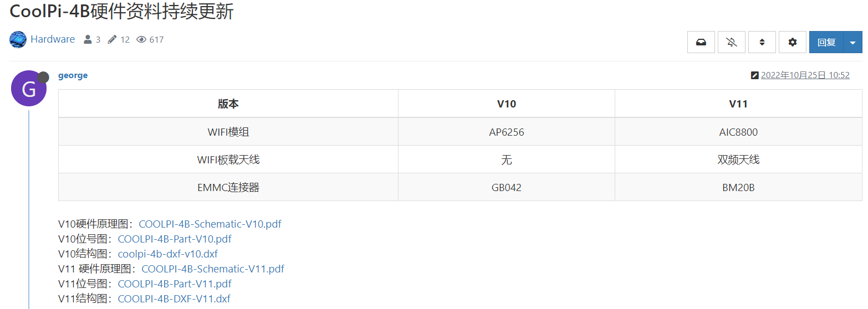Screen dimensions: 868x309
Task: Mark topic unread with inbox icon
Action: 701,42
